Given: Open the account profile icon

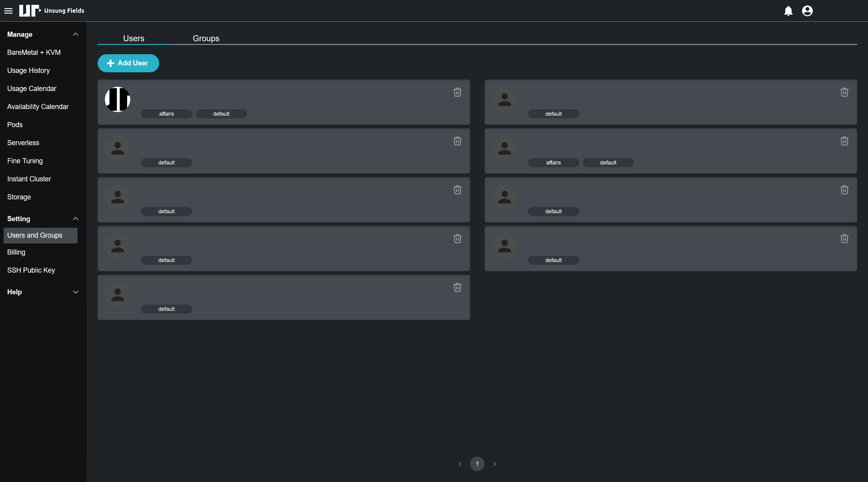Looking at the screenshot, I should (807, 11).
